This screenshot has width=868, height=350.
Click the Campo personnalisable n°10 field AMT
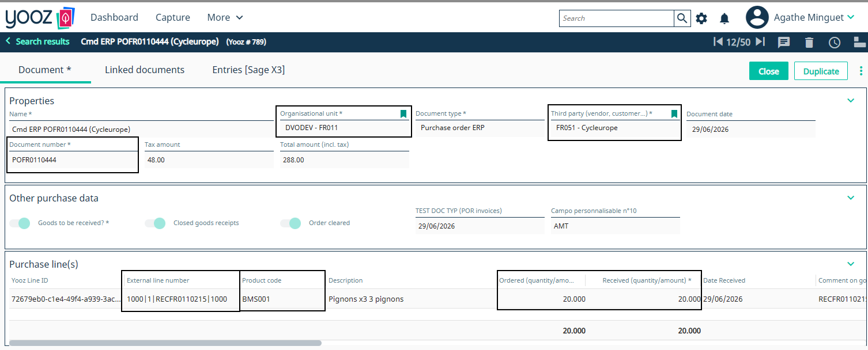coord(615,226)
